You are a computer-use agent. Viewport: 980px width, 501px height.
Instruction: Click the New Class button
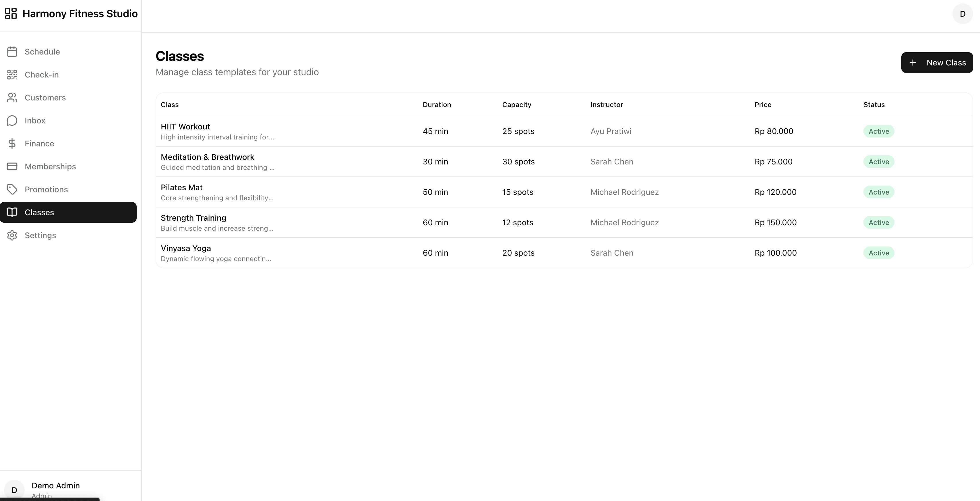click(937, 63)
